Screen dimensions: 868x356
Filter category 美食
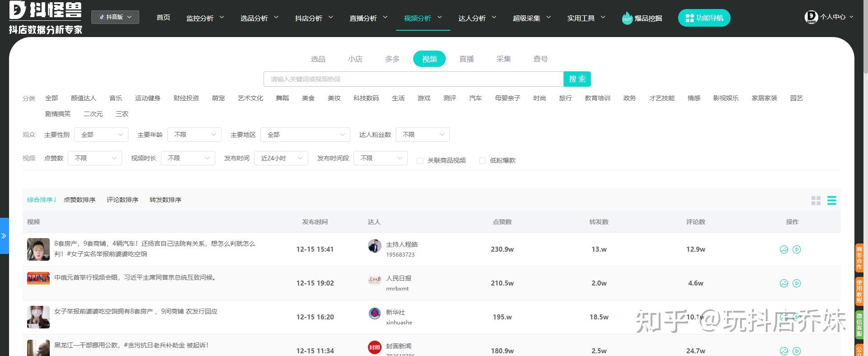[308, 98]
